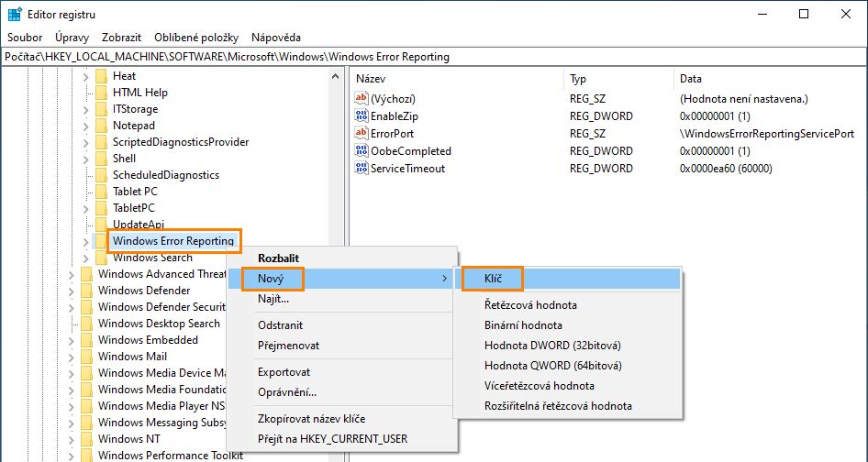This screenshot has width=868, height=462.
Task: Create a new Řetězcová hodnota
Action: 567,305
